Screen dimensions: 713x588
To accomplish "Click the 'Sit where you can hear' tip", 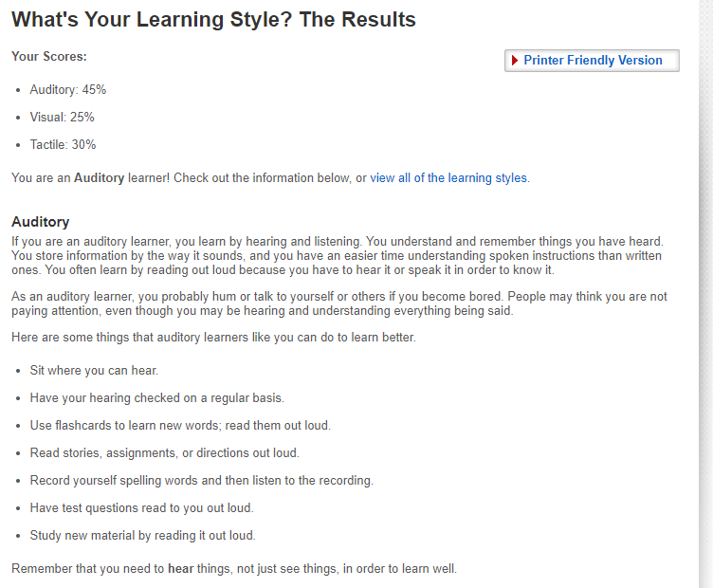I will [94, 371].
